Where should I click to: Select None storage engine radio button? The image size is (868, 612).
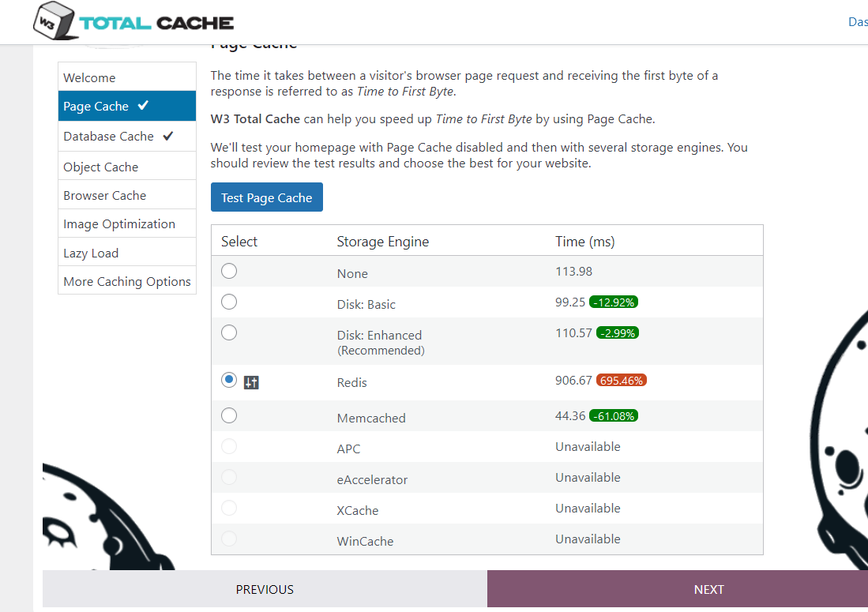point(228,271)
